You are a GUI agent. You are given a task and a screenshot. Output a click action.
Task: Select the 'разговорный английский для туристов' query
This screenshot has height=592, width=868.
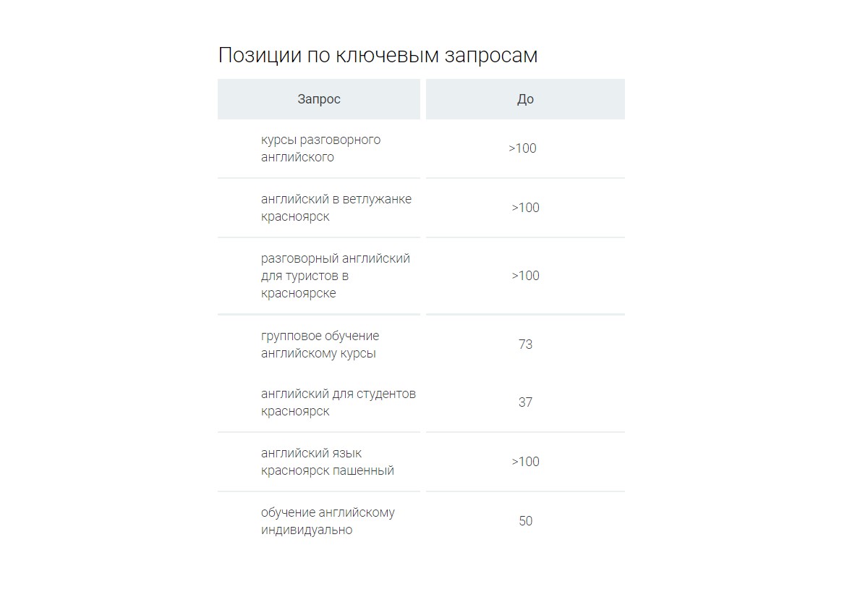pos(336,276)
